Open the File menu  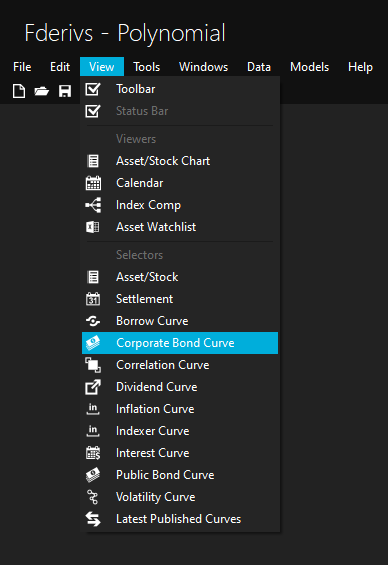[x=22, y=67]
